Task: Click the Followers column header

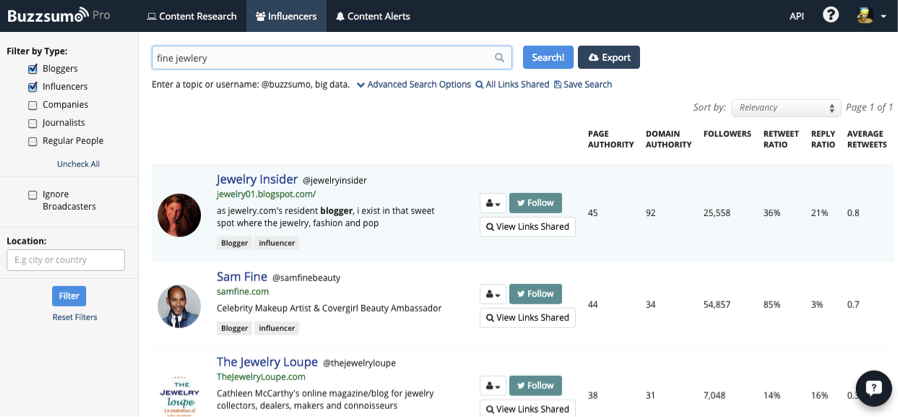Action: (x=727, y=134)
